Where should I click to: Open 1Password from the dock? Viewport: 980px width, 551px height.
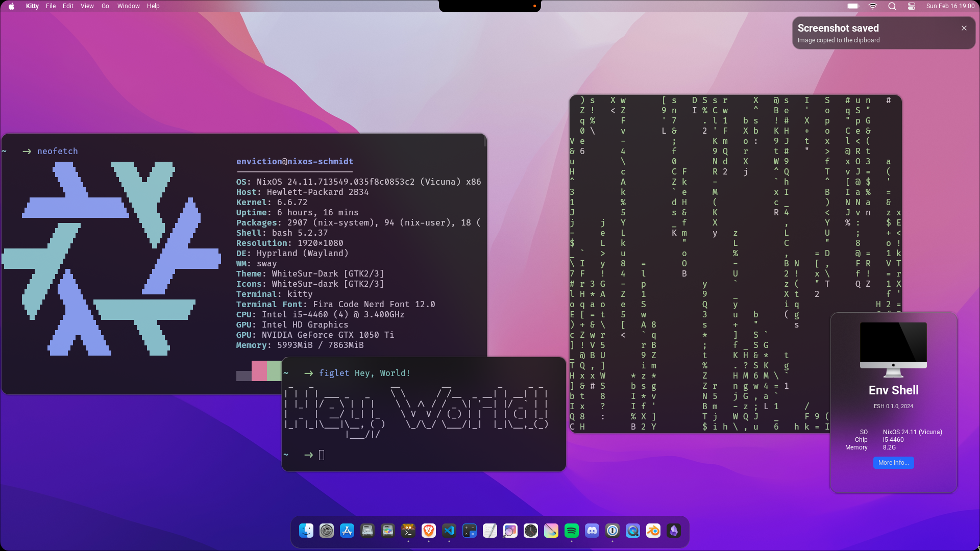[612, 531]
